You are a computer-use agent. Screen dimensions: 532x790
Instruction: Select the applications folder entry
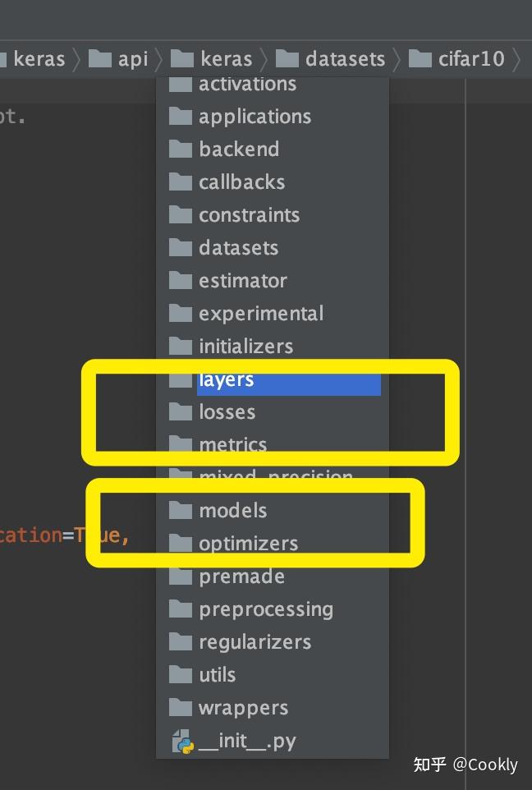(x=273, y=117)
